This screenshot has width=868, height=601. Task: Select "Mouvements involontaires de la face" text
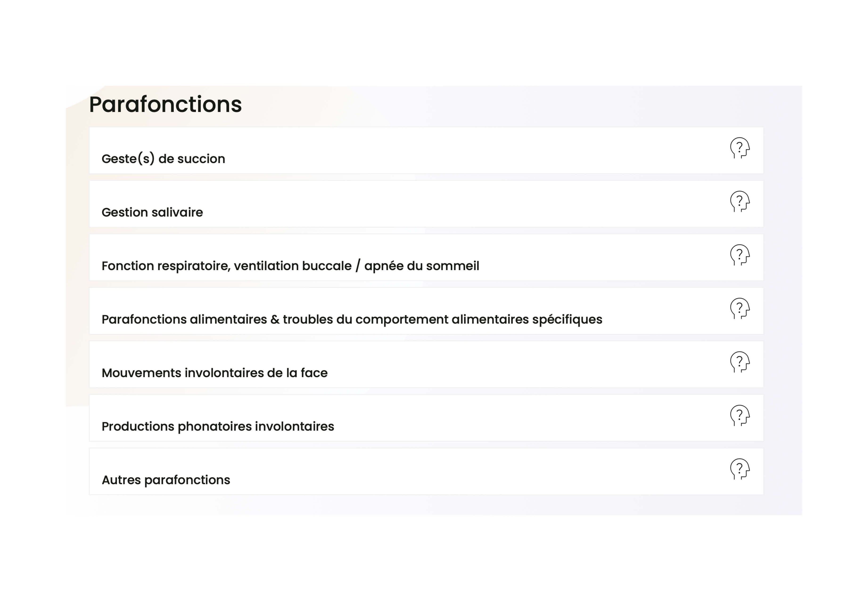click(x=214, y=373)
